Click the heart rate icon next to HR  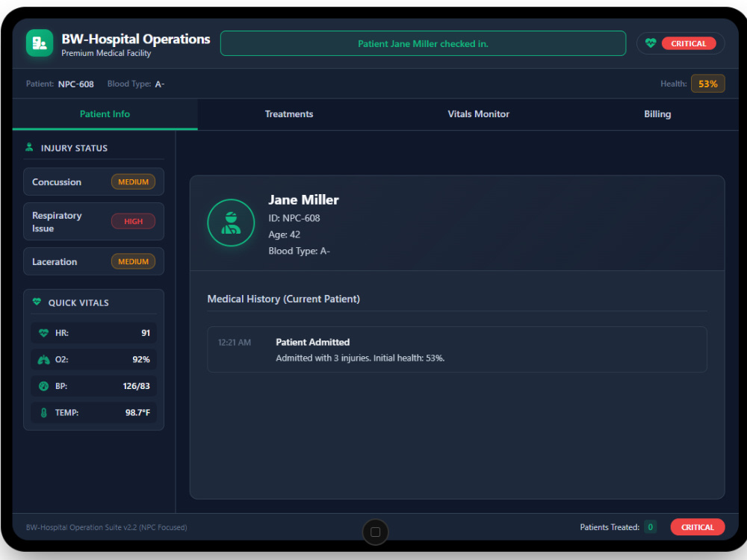pyautogui.click(x=43, y=333)
